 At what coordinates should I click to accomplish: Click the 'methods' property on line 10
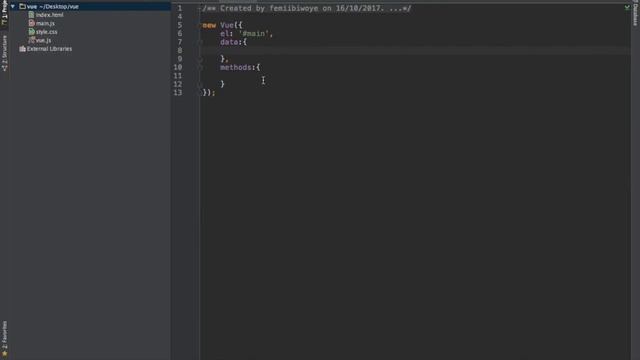pos(236,67)
